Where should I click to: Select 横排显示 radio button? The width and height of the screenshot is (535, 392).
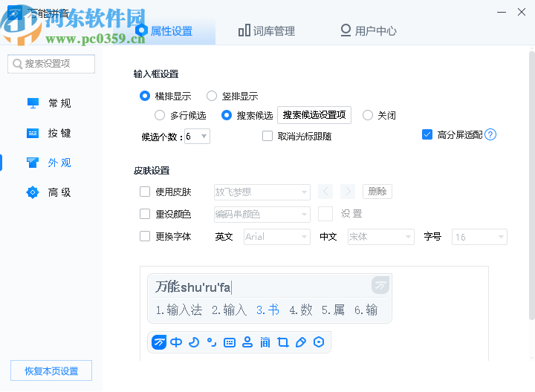145,96
